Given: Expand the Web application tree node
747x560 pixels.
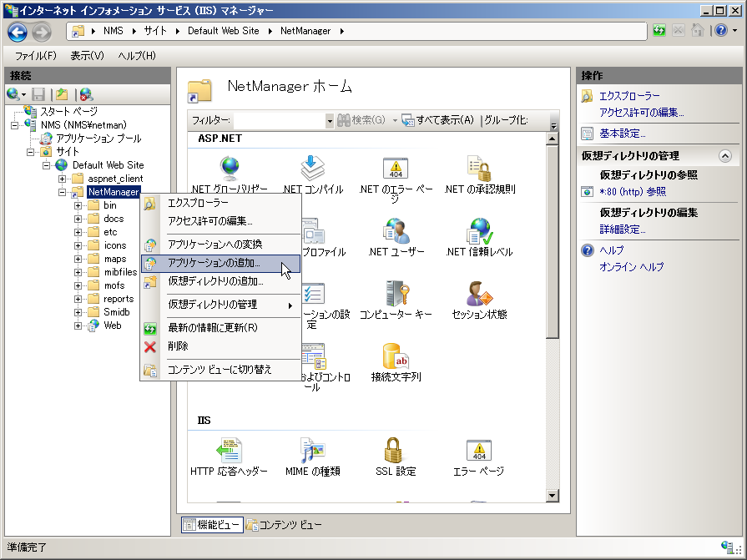Looking at the screenshot, I should click(x=78, y=325).
